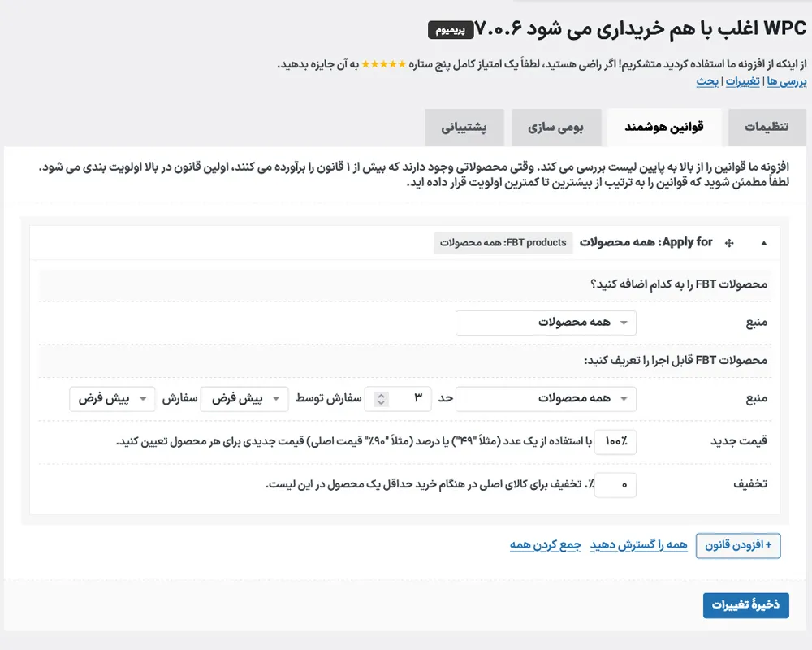Open the first منبع dropdown under add FBT

pyautogui.click(x=546, y=323)
